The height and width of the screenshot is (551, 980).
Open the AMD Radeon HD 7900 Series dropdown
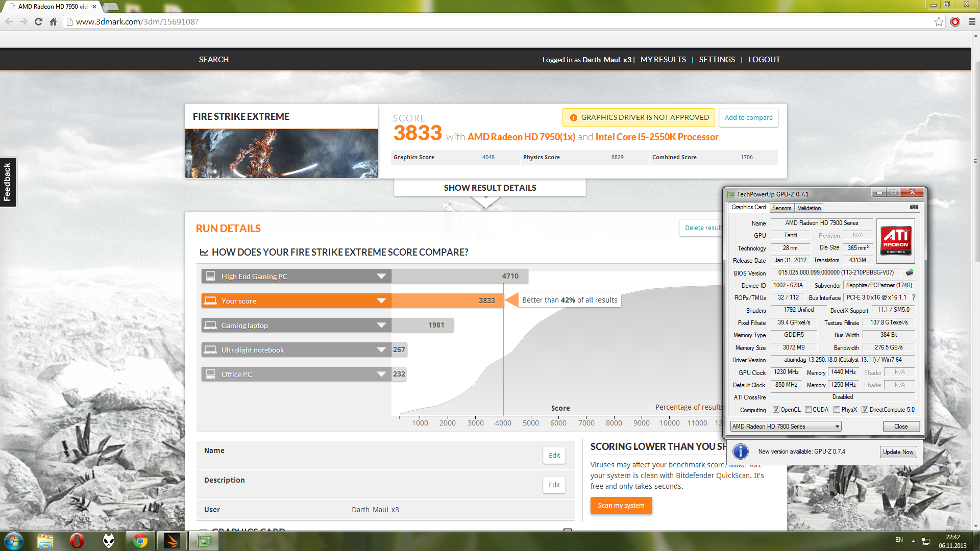pos(786,427)
